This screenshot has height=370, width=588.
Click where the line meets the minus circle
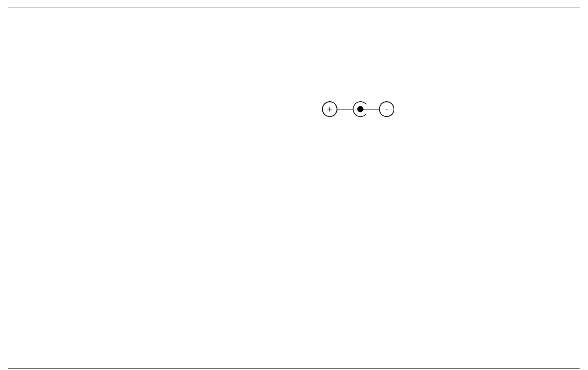tap(380, 109)
